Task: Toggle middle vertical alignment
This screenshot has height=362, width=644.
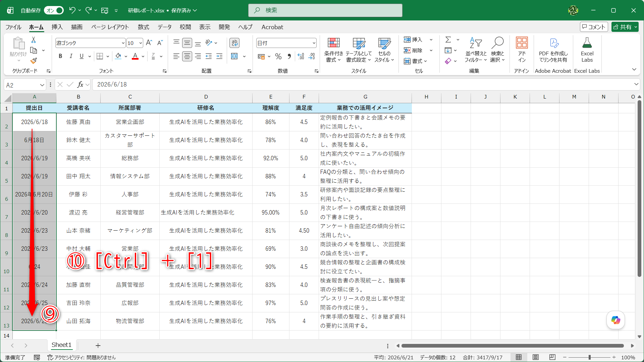Action: coord(187,43)
